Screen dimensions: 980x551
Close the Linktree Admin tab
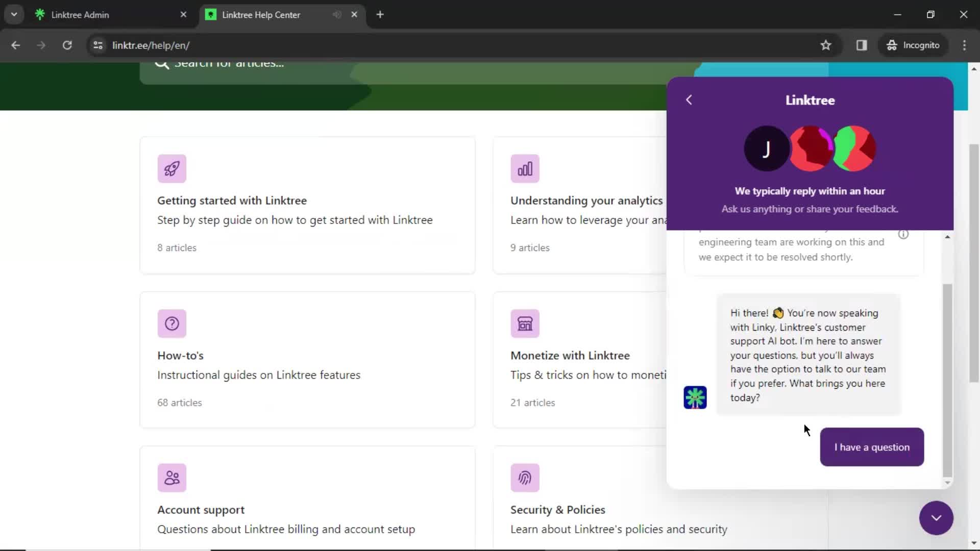coord(183,15)
